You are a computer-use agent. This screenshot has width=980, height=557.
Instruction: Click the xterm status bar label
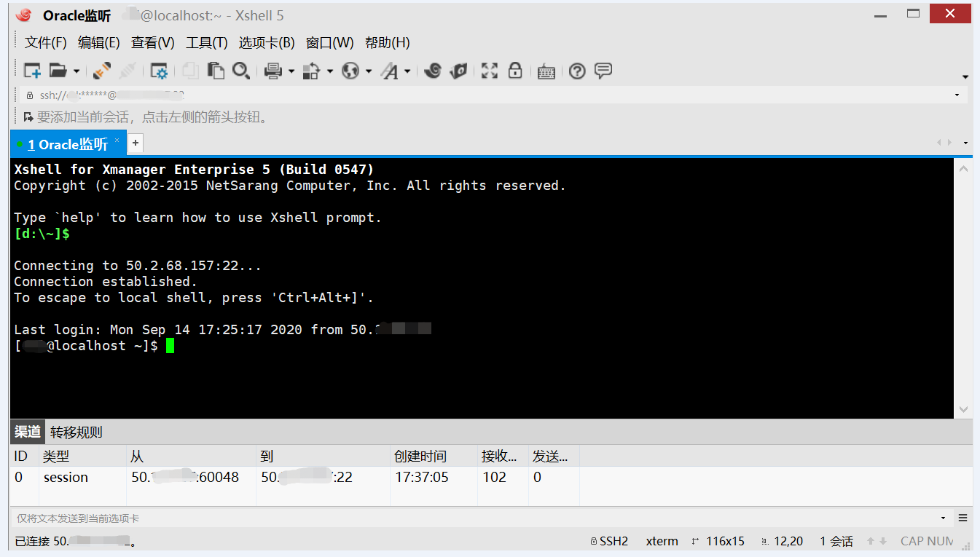[662, 541]
